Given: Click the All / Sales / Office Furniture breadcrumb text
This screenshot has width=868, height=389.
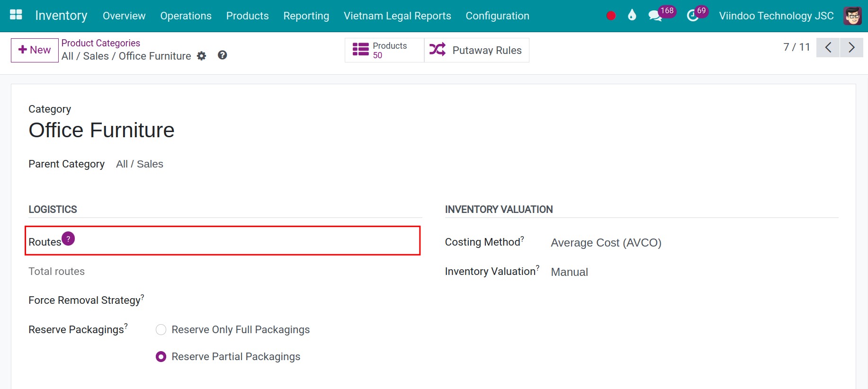Looking at the screenshot, I should (126, 56).
